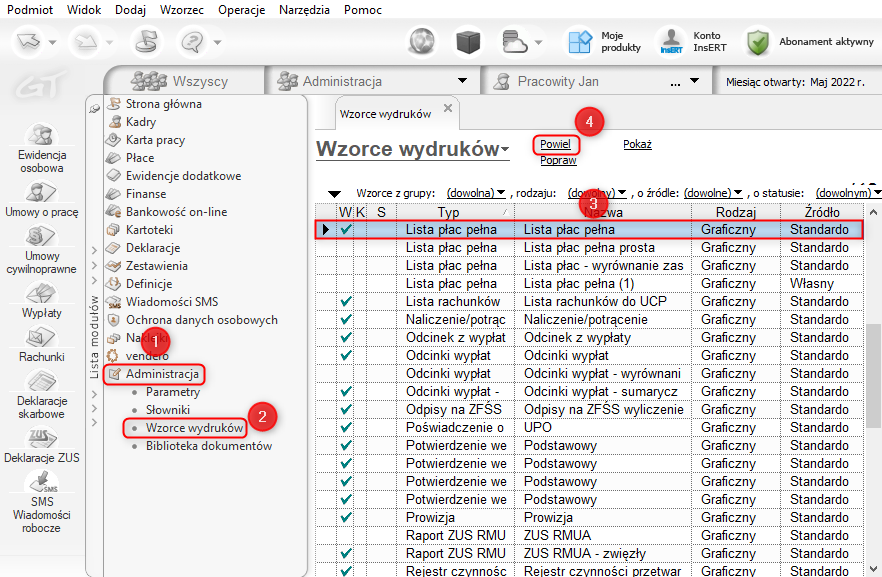Click the Abonament aktywny shield icon

pyautogui.click(x=758, y=42)
